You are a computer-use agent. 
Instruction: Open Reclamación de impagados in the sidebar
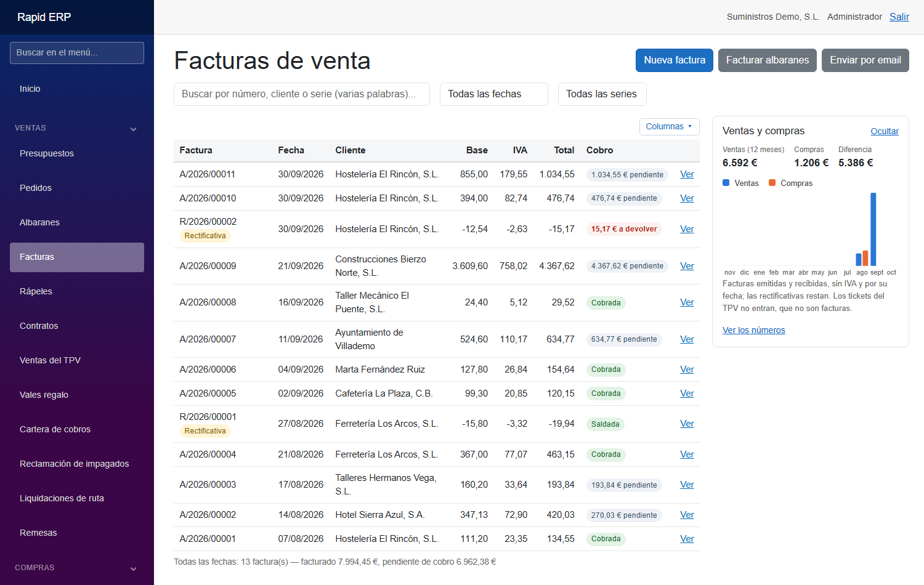click(77, 464)
